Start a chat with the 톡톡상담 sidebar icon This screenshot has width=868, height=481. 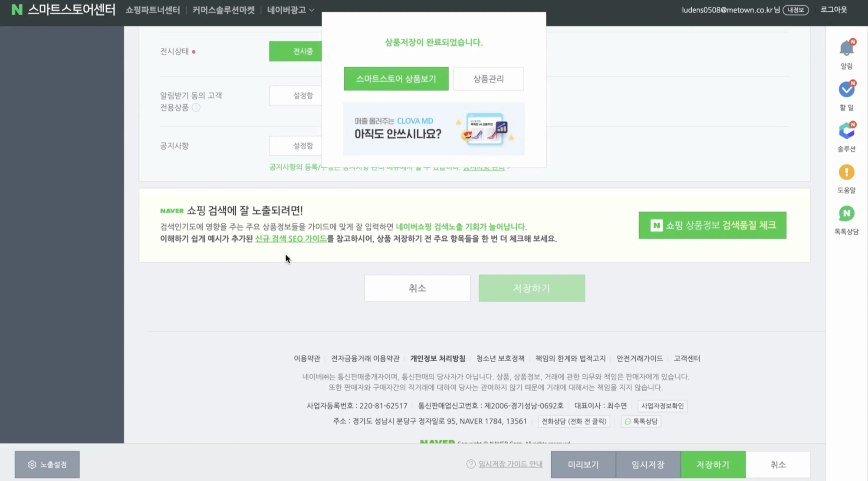coord(846,213)
